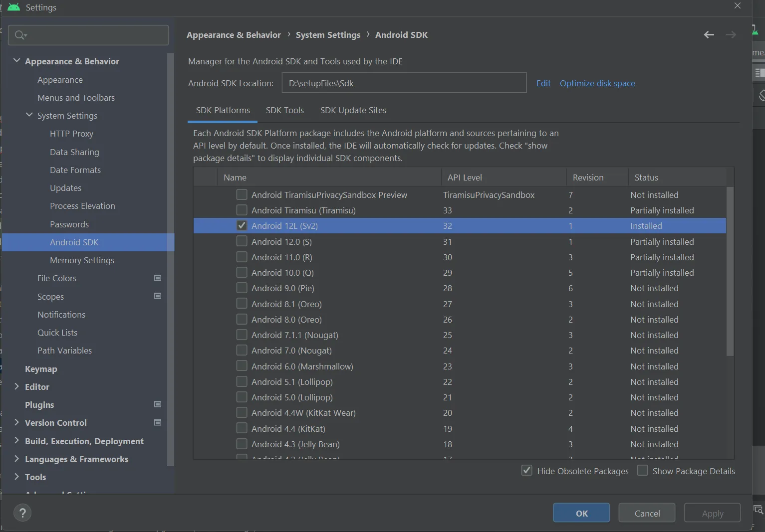
Task: Expand the Editor settings section
Action: [16, 386]
